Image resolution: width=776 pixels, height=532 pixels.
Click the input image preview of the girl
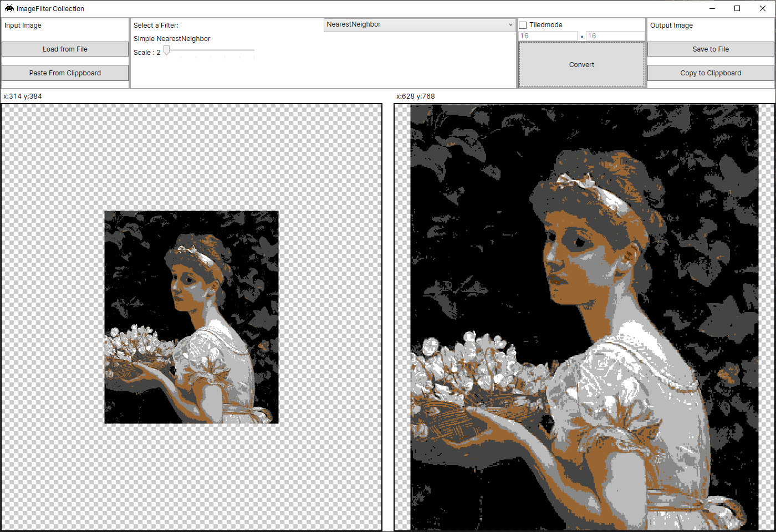191,316
